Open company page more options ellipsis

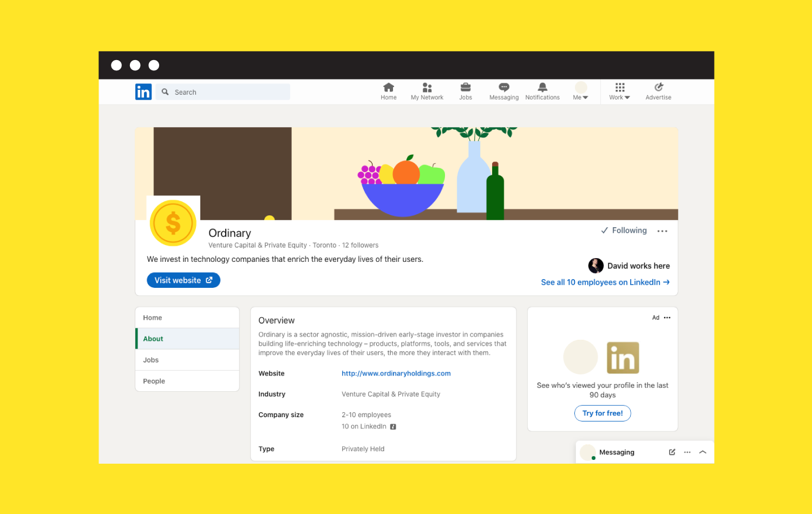pos(662,231)
